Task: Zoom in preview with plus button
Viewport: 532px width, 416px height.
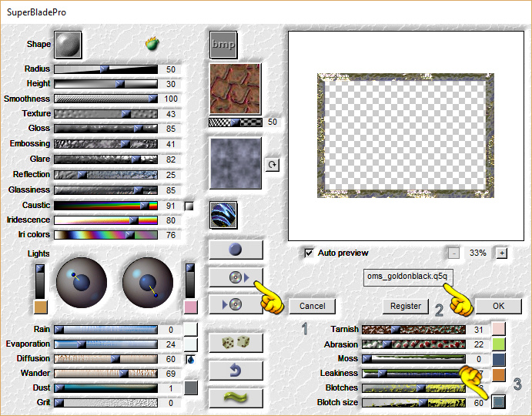Action: 502,253
